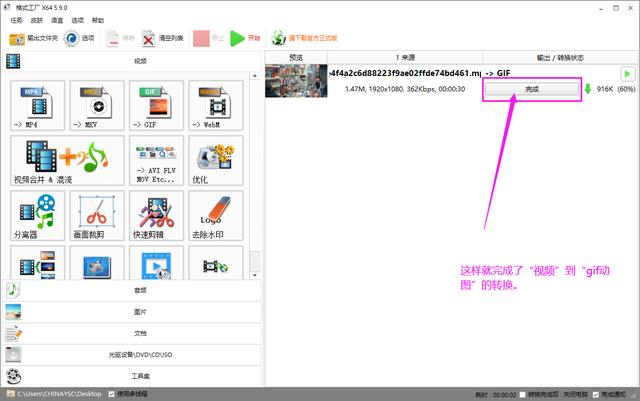Click the 预览 column header

296,58
